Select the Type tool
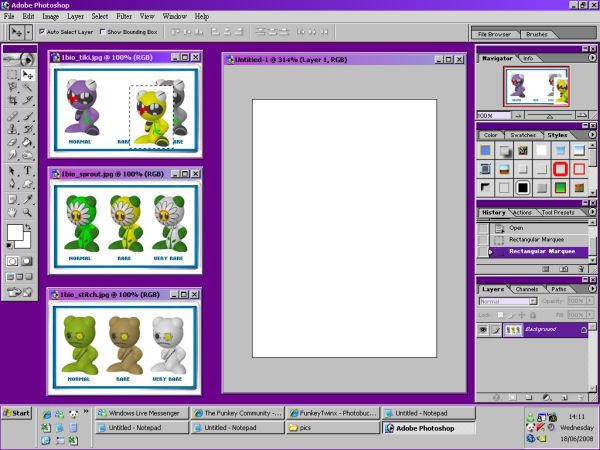This screenshot has width=600, height=450. pyautogui.click(x=27, y=171)
